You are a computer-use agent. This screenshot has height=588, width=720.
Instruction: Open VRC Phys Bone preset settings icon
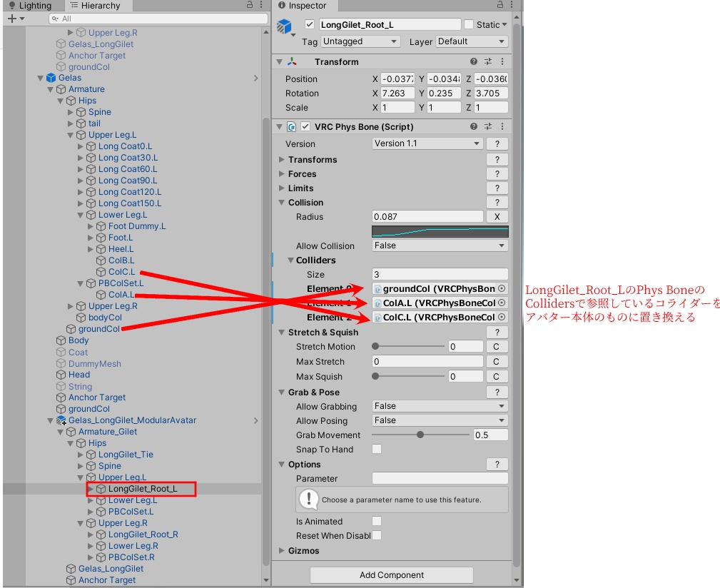pos(488,126)
